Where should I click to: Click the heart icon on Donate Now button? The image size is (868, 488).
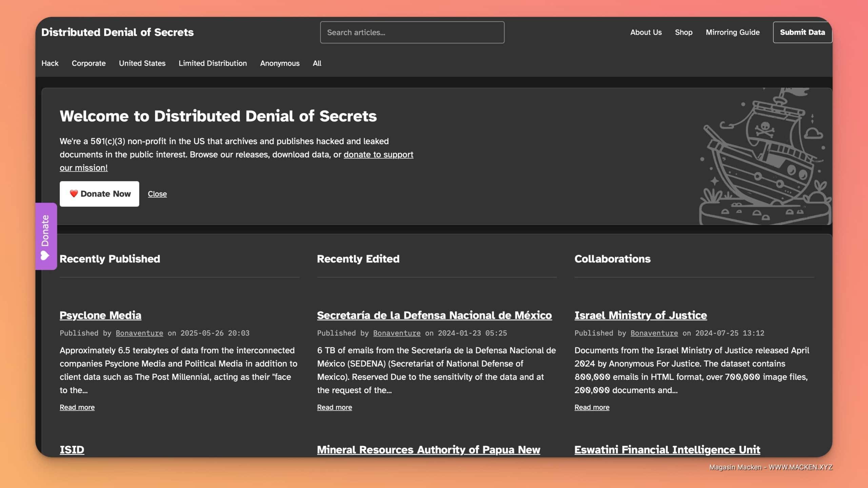pyautogui.click(x=74, y=194)
